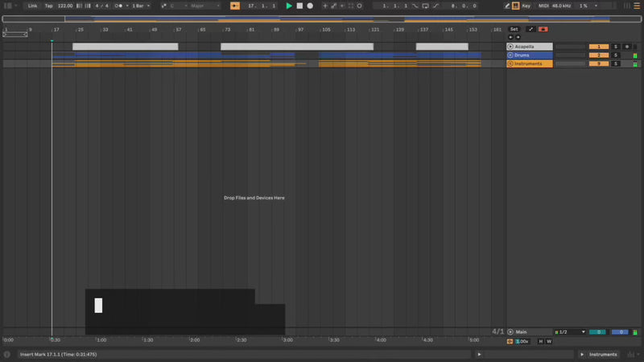
Task: Click the automation mode icon beside Set
Action: pyautogui.click(x=530, y=29)
